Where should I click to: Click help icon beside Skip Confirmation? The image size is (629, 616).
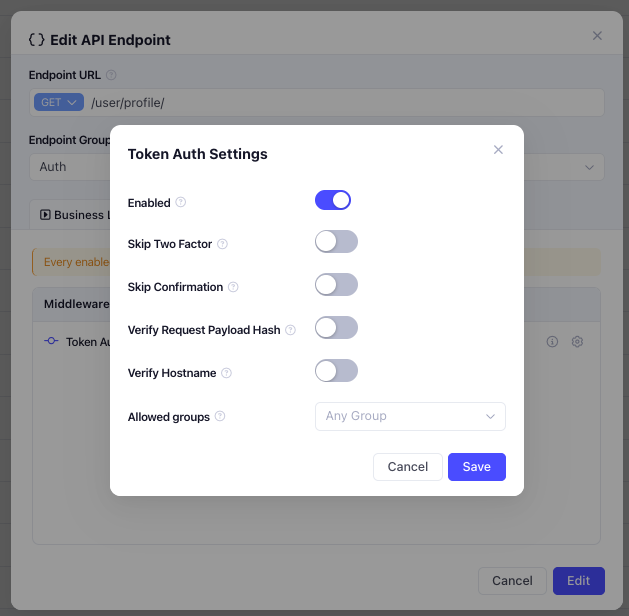point(233,287)
